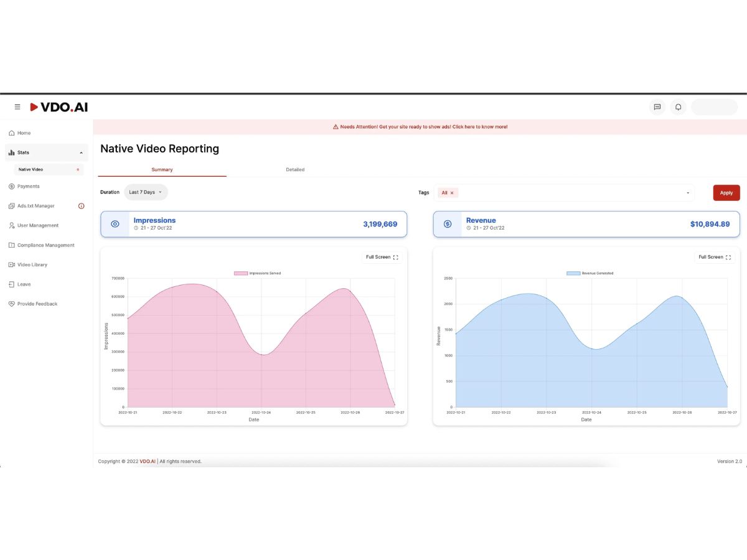747x560 pixels.
Task: Click the red Apply button
Action: [726, 193]
